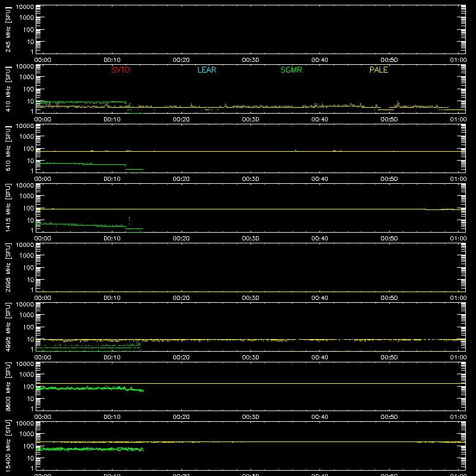Click 00:30 time label under 245 MHz panel
This screenshot has height=476, width=476.
point(250,60)
